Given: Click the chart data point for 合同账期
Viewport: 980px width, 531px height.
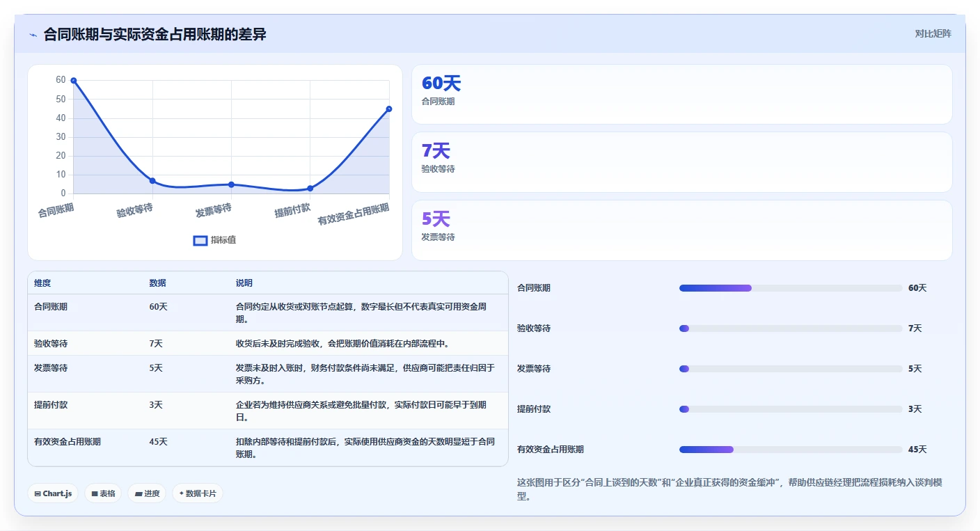Looking at the screenshot, I should [73, 81].
